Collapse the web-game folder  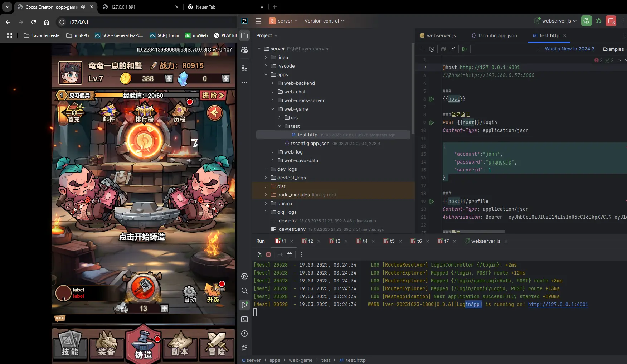[x=272, y=109]
